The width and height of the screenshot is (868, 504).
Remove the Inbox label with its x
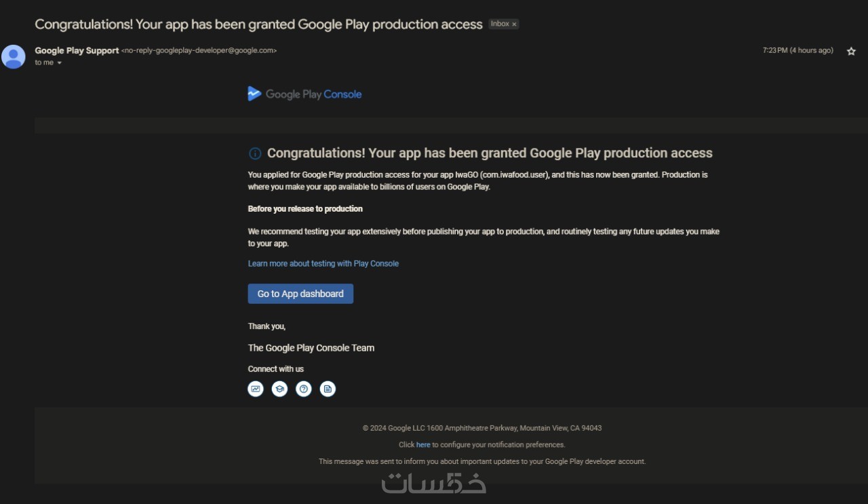[514, 24]
